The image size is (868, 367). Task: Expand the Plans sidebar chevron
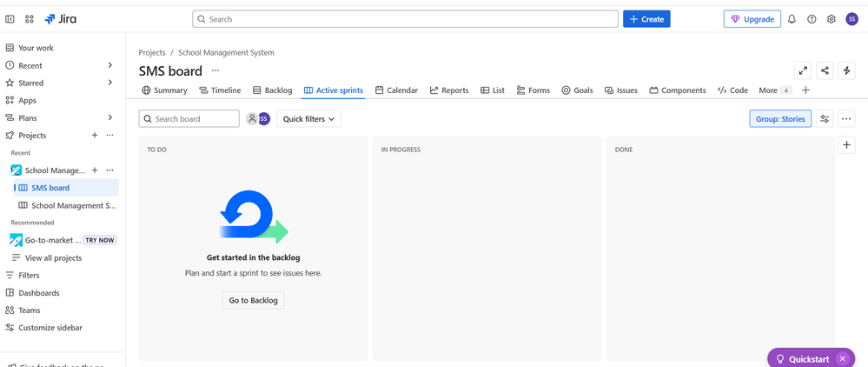(110, 117)
